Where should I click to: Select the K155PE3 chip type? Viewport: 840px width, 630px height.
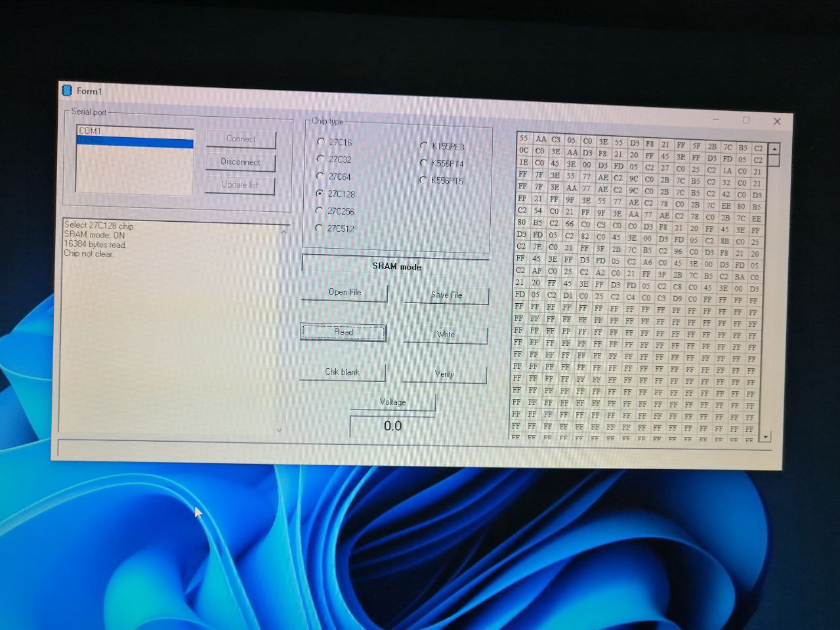coord(442,146)
